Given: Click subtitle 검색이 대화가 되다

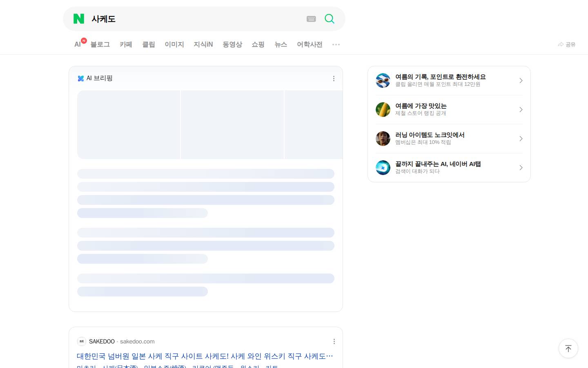Looking at the screenshot, I should [x=417, y=171].
